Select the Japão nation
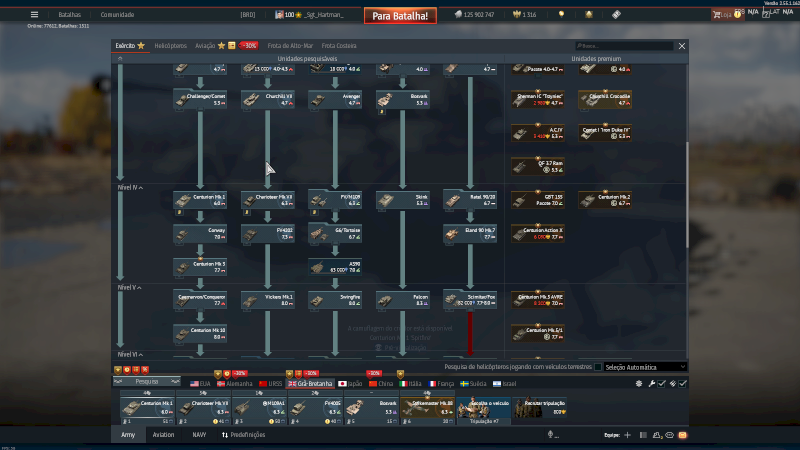 350,384
